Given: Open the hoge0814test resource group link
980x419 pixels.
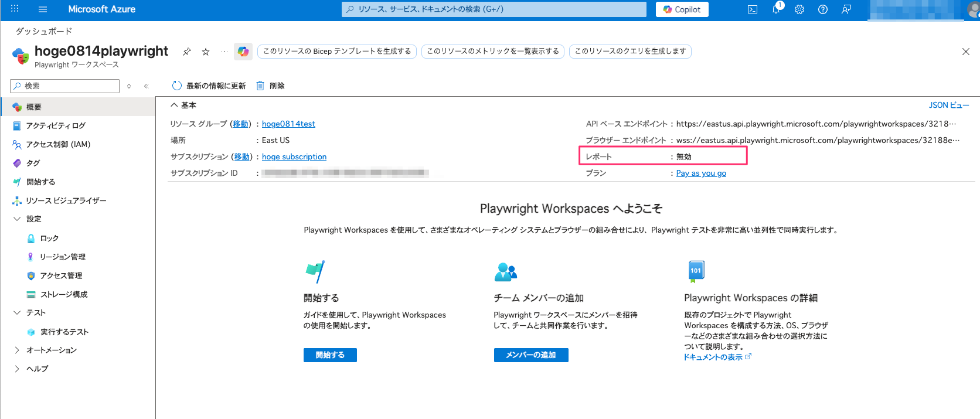Looking at the screenshot, I should click(x=288, y=124).
